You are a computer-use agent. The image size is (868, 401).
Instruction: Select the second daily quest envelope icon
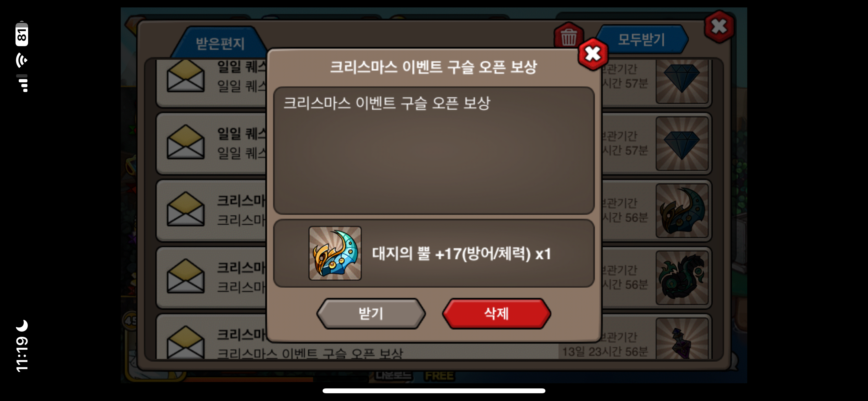click(x=186, y=142)
